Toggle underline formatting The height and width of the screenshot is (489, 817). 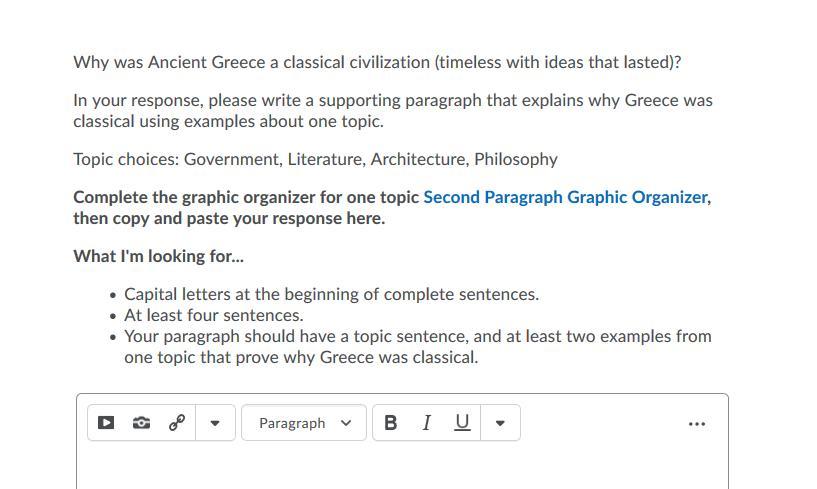click(461, 423)
